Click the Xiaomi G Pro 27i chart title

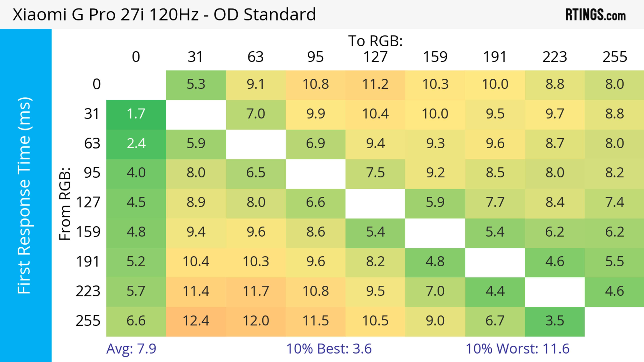pos(164,14)
